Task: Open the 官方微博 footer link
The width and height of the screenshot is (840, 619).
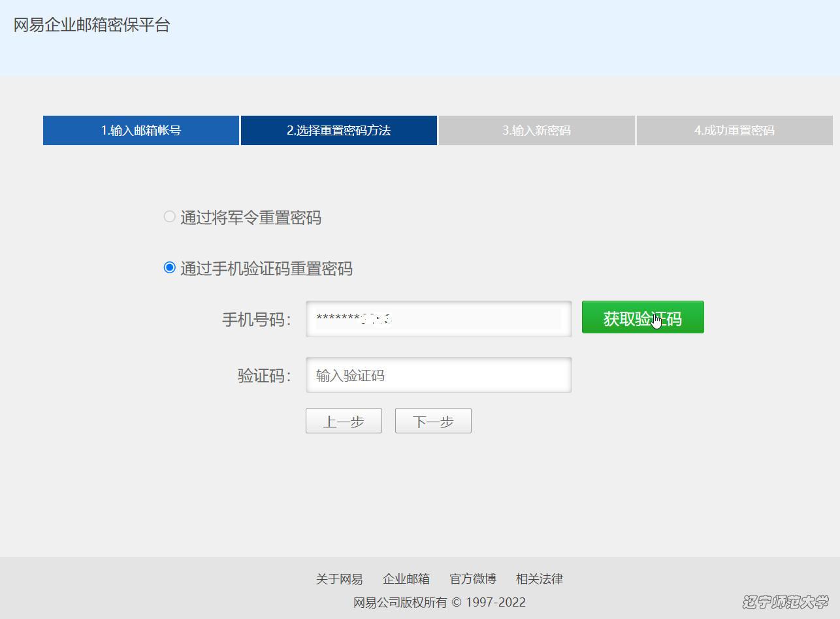Action: coord(473,579)
